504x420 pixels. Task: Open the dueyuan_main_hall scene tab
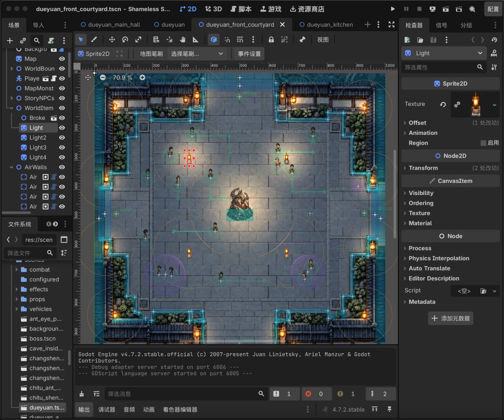(x=110, y=24)
